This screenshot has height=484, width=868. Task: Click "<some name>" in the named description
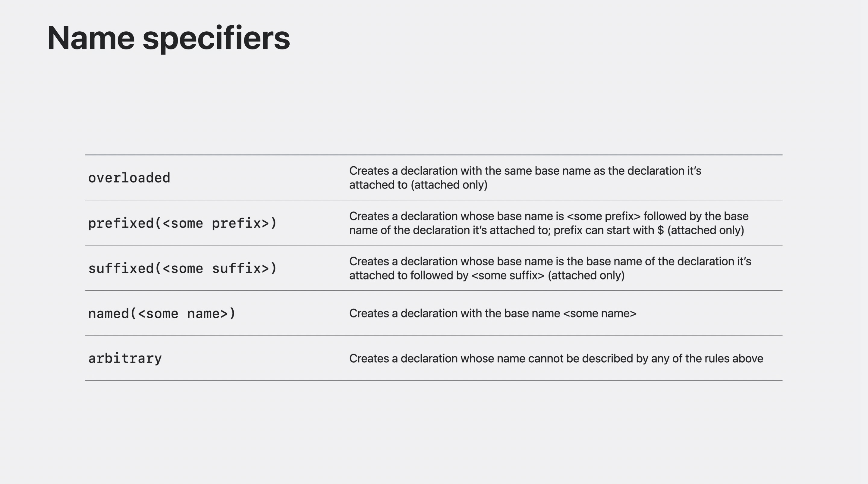[600, 313]
